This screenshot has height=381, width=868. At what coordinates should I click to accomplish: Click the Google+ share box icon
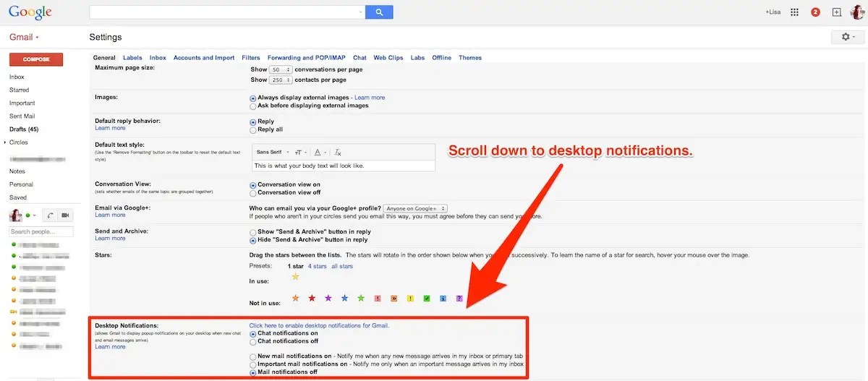coord(836,12)
